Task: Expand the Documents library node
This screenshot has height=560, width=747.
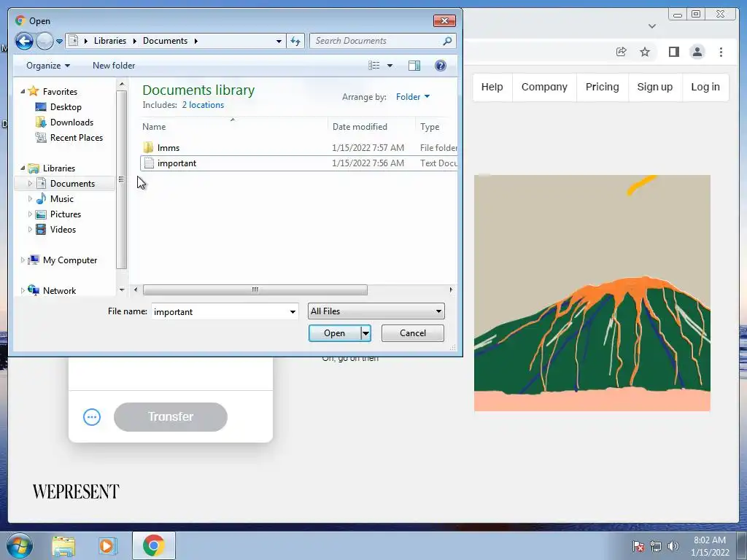Action: pyautogui.click(x=30, y=183)
